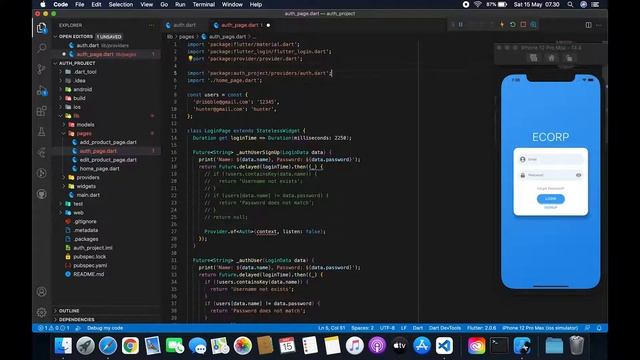Open notifications bell in status bar
The image size is (640, 360).
tap(599, 328)
